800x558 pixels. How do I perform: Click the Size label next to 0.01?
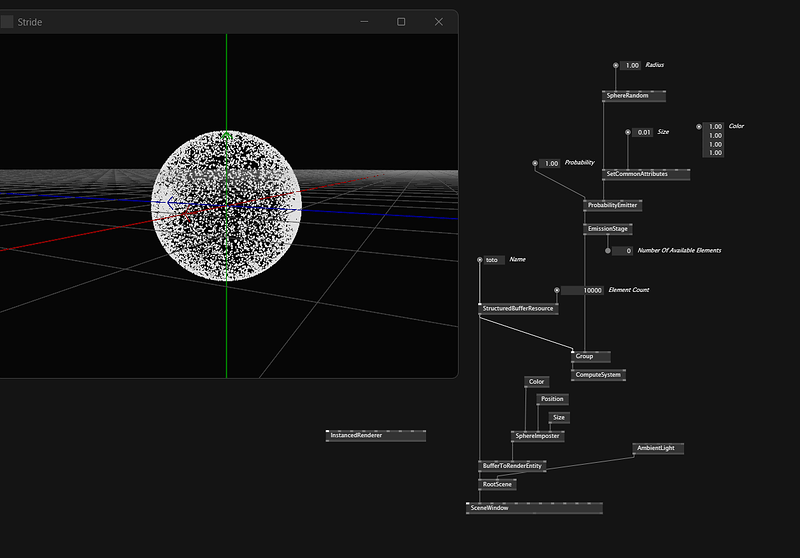(x=663, y=132)
